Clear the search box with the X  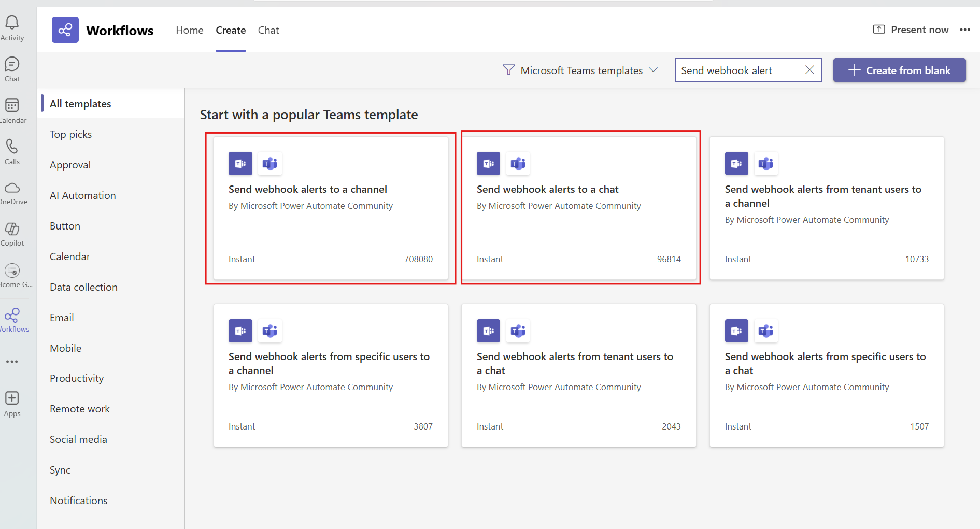[x=809, y=70]
